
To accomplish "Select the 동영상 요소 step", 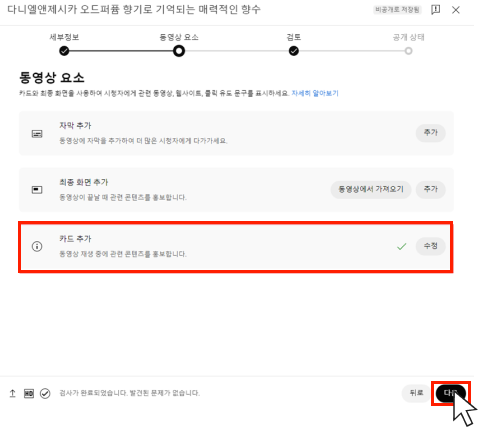I will pos(179,51).
